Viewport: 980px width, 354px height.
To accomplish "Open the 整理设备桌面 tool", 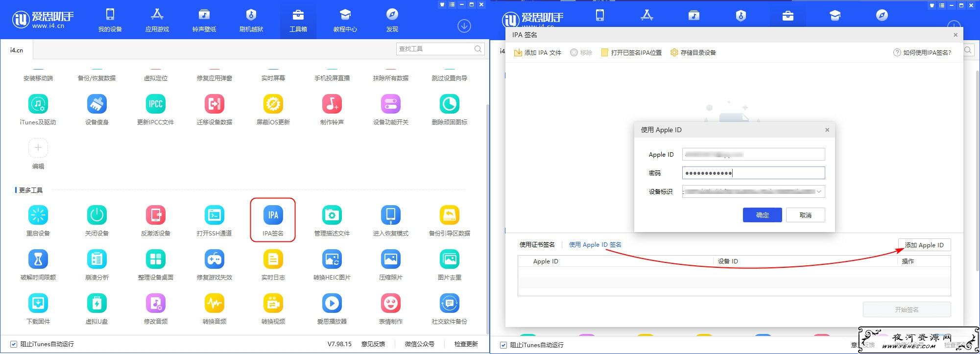I will [156, 259].
